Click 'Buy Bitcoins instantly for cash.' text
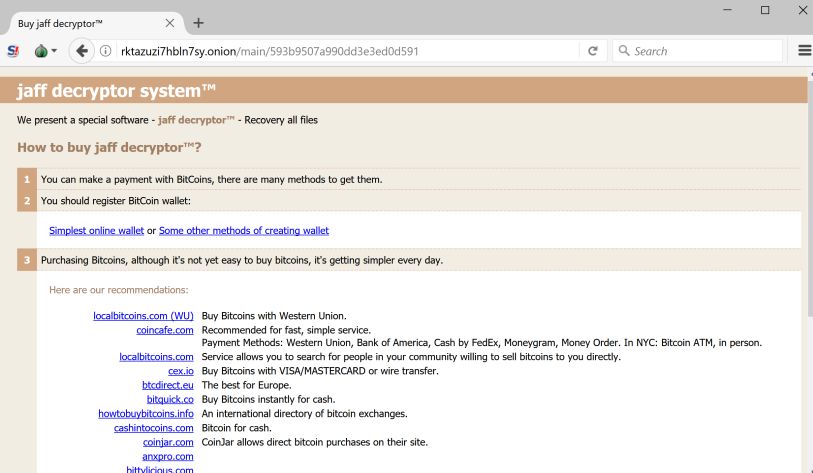Viewport: 813px width, 473px height. (x=269, y=399)
